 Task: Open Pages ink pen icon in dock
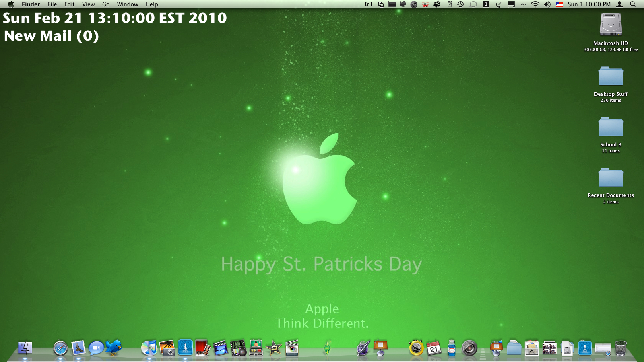(363, 348)
